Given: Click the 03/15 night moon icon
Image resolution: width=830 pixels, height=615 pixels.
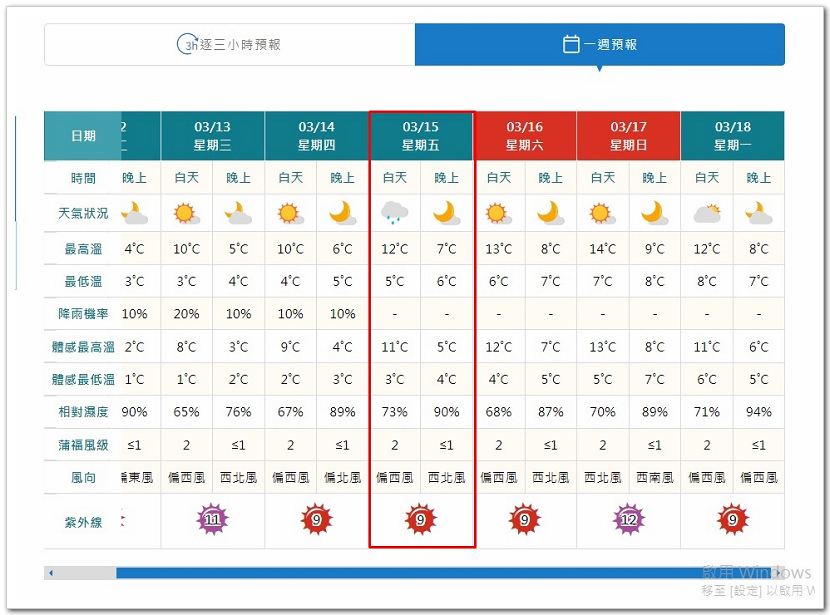Looking at the screenshot, I should pyautogui.click(x=446, y=213).
